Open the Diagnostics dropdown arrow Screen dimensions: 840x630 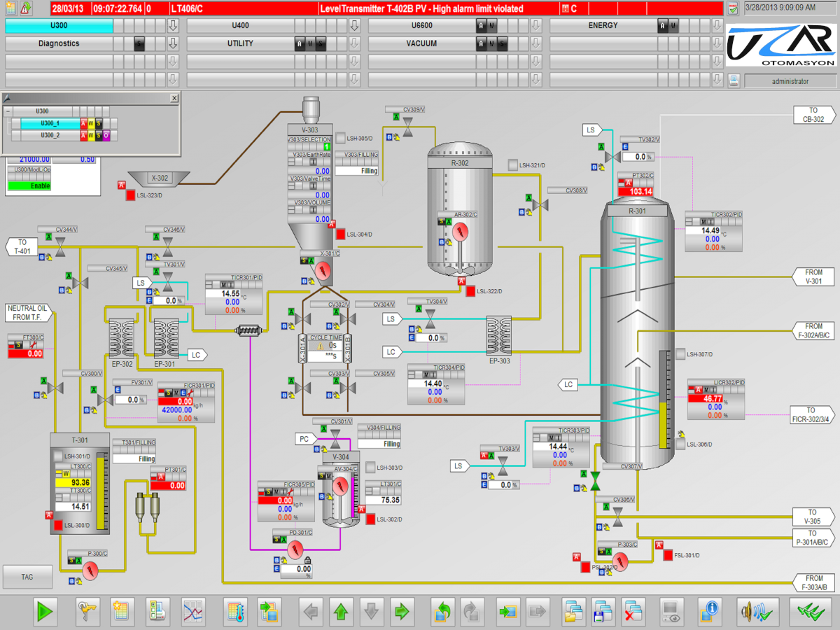pos(174,43)
